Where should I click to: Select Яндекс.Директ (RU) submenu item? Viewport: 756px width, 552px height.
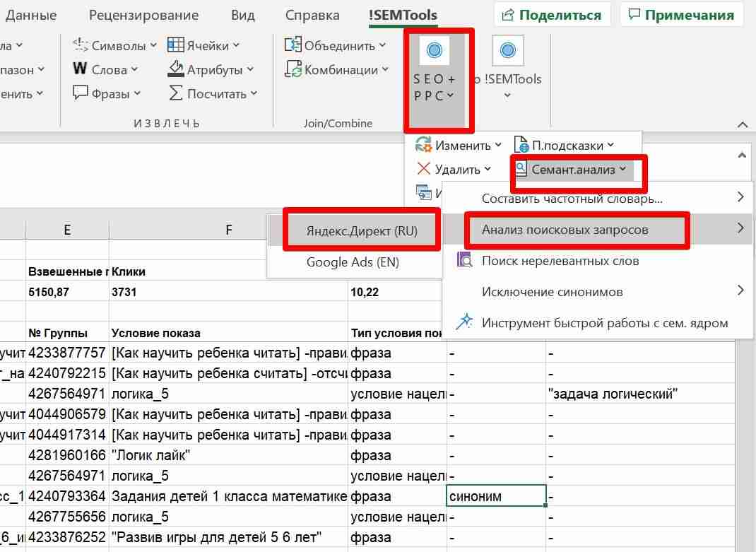pos(362,230)
